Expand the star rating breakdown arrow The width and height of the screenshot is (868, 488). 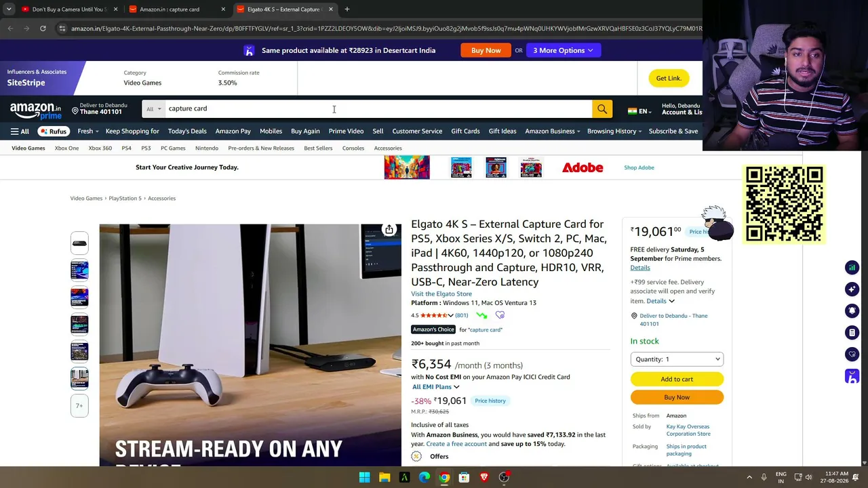pyautogui.click(x=450, y=316)
